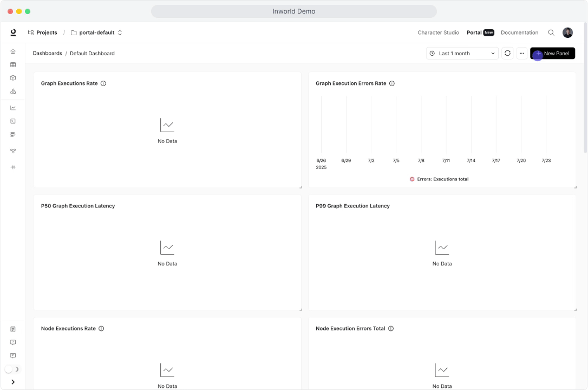
Task: Open the workflow graph icon in the sidebar
Action: pyautogui.click(x=12, y=152)
